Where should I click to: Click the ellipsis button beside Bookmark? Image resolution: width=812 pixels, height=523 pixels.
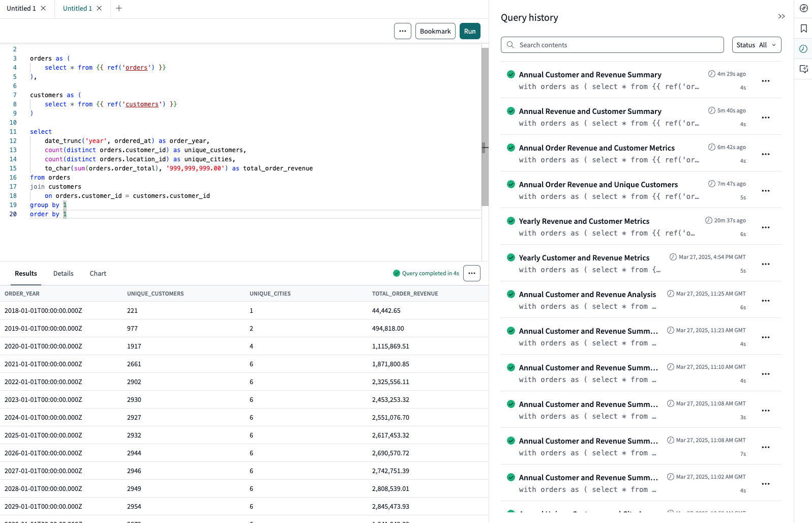[402, 31]
